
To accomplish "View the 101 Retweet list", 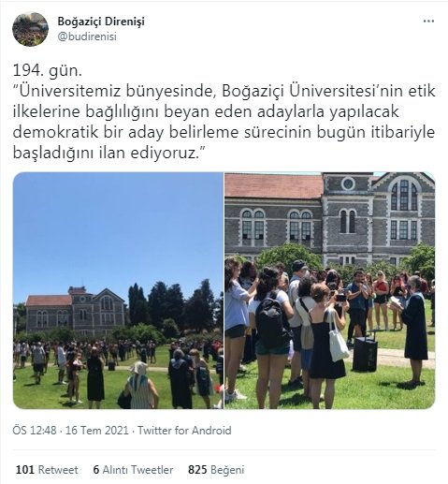I will pyautogui.click(x=47, y=470).
